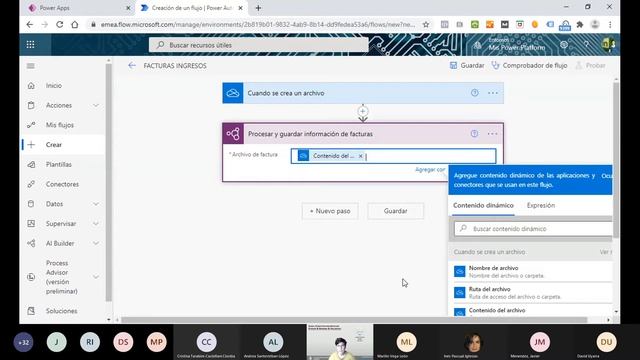Remove the Contenido del token

[360, 156]
